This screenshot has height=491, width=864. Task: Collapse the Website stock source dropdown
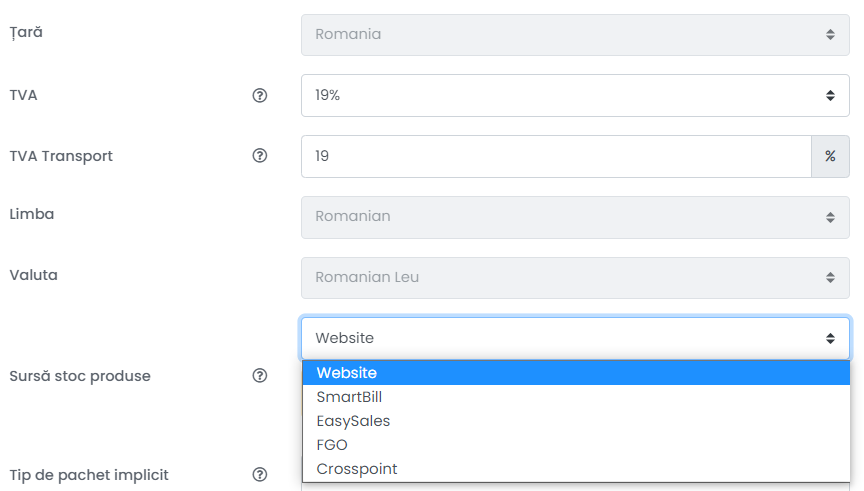(x=575, y=338)
